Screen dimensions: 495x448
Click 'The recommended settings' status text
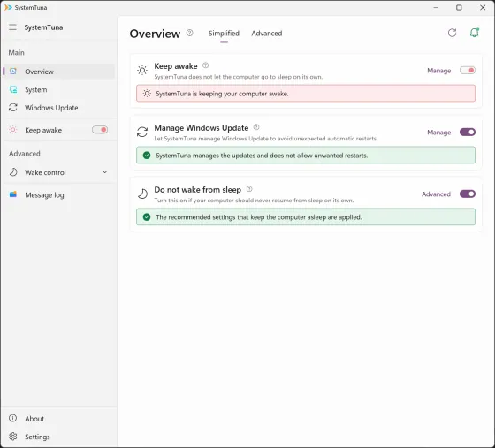(258, 217)
